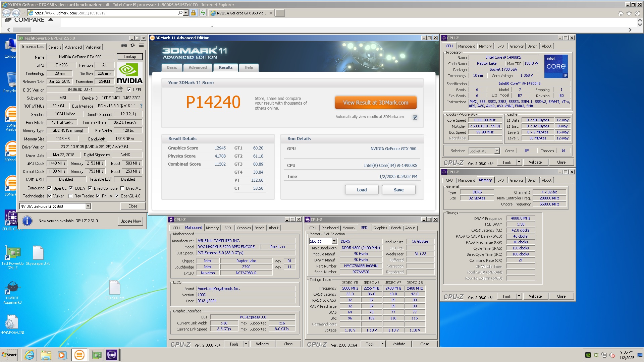
Task: Toggle automatically view results at 3DMark.com checkbox
Action: pyautogui.click(x=415, y=117)
